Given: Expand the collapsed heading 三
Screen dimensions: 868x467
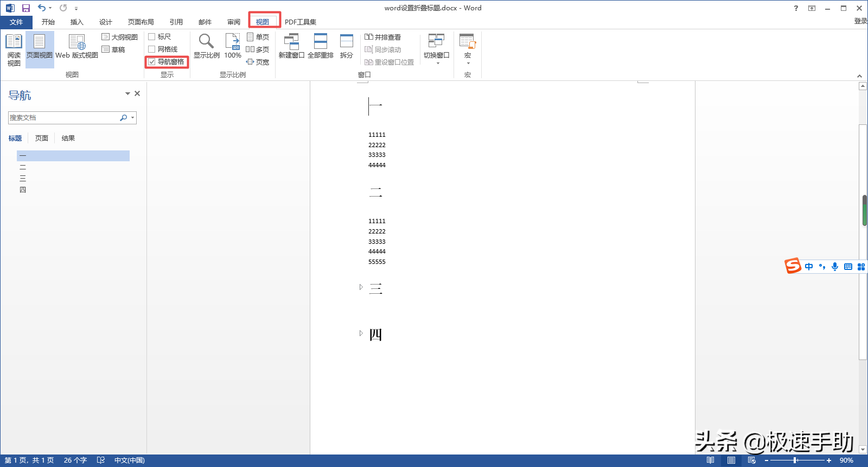Looking at the screenshot, I should tap(361, 287).
